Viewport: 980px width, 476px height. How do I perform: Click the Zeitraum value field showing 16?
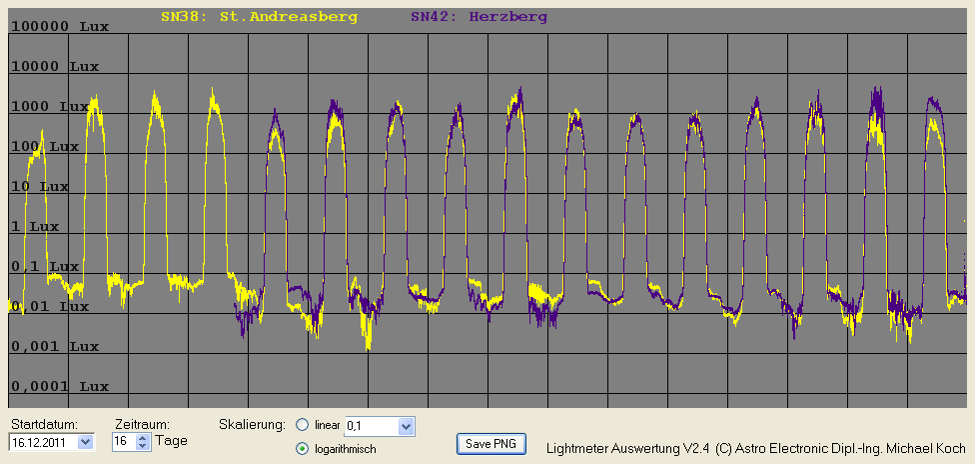122,441
